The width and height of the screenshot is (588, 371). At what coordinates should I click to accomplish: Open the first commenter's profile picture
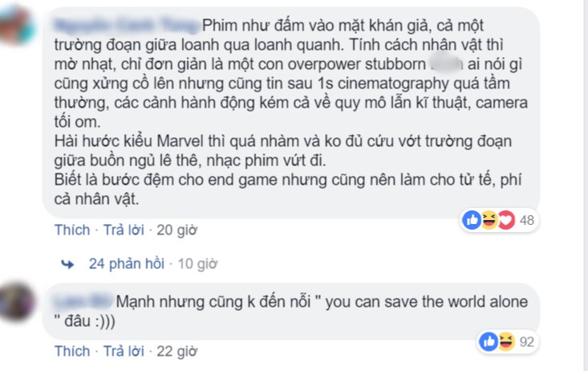[16, 25]
